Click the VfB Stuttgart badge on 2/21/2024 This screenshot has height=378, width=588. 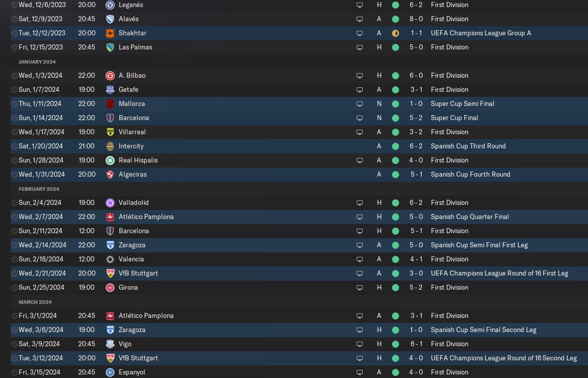pyautogui.click(x=110, y=273)
